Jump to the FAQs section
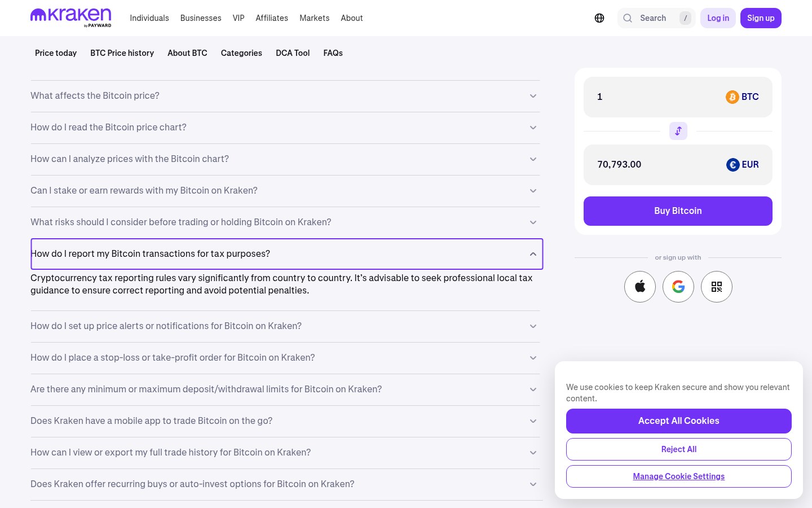Viewport: 812px width, 508px height. [333, 53]
